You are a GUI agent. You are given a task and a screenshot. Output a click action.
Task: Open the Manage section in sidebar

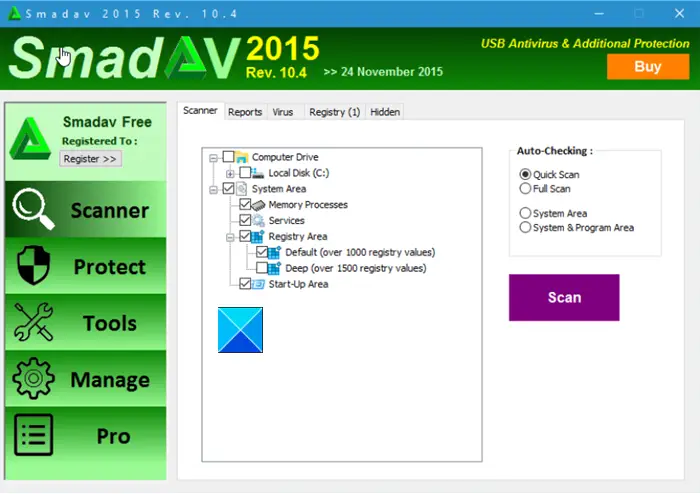(x=85, y=379)
